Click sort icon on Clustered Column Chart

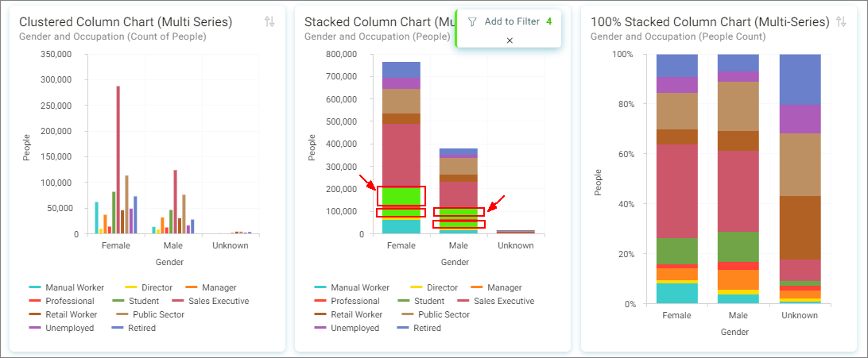(269, 21)
